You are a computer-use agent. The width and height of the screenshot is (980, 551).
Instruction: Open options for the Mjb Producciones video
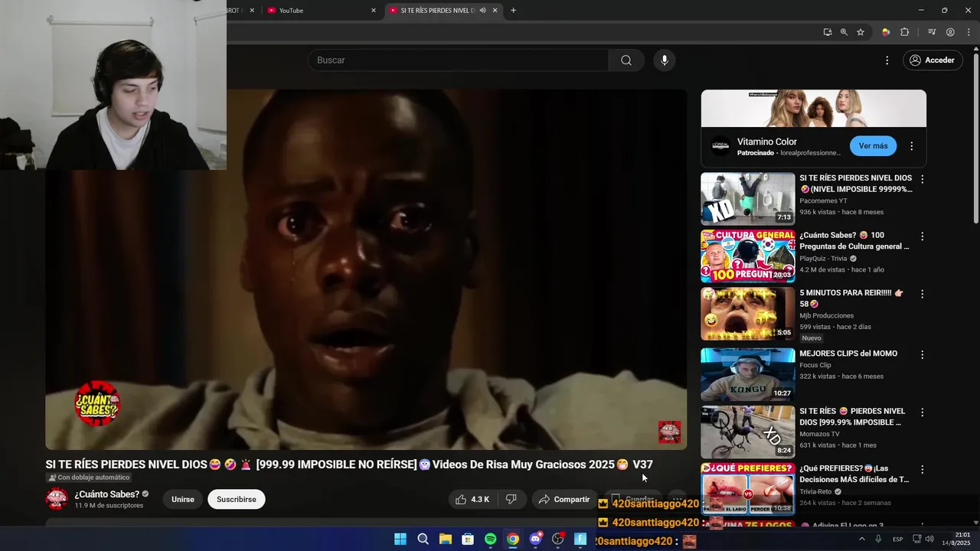click(x=922, y=294)
